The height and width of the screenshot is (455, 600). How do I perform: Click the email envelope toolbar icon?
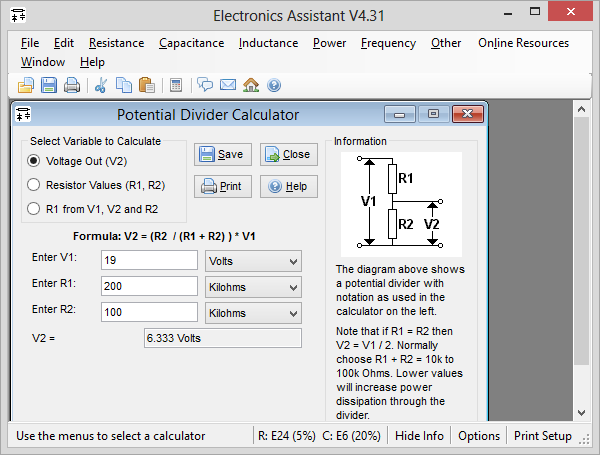point(228,85)
